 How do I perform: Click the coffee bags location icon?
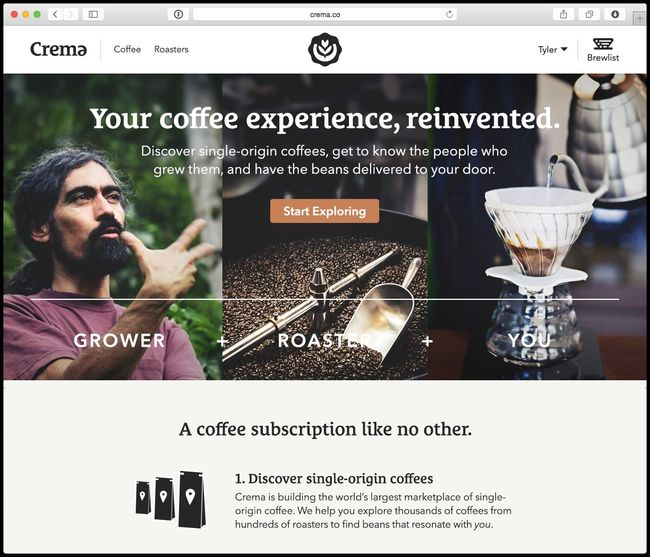171,499
